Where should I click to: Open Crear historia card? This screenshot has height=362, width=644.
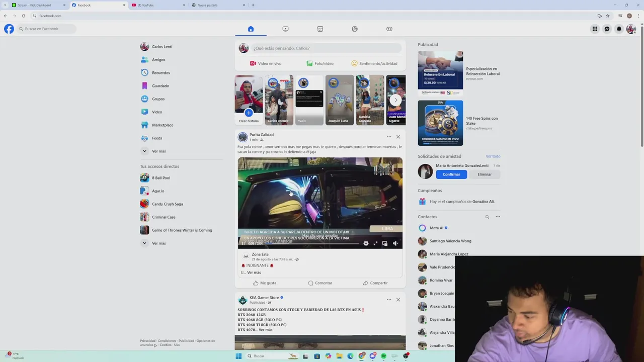249,100
